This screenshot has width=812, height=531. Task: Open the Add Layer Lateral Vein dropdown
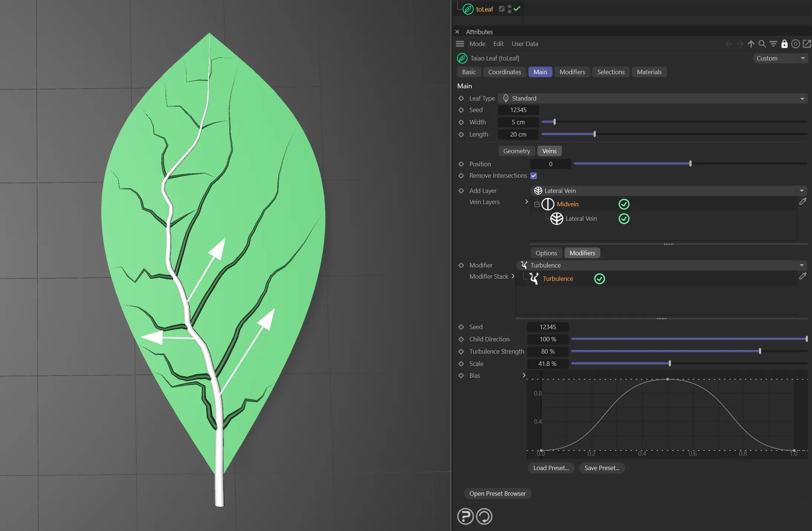tap(668, 191)
